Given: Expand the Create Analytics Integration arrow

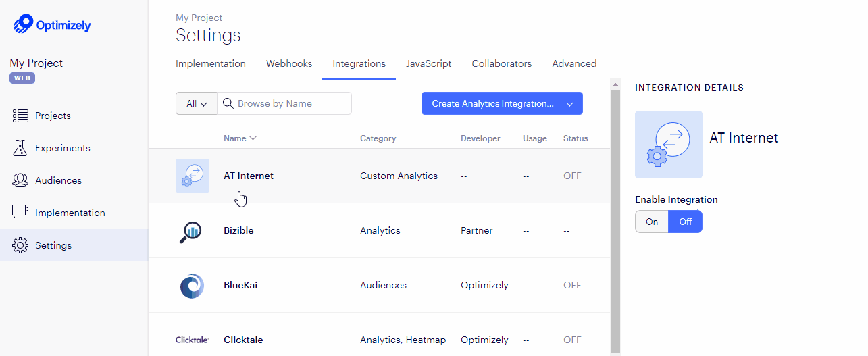Looking at the screenshot, I should coord(569,104).
